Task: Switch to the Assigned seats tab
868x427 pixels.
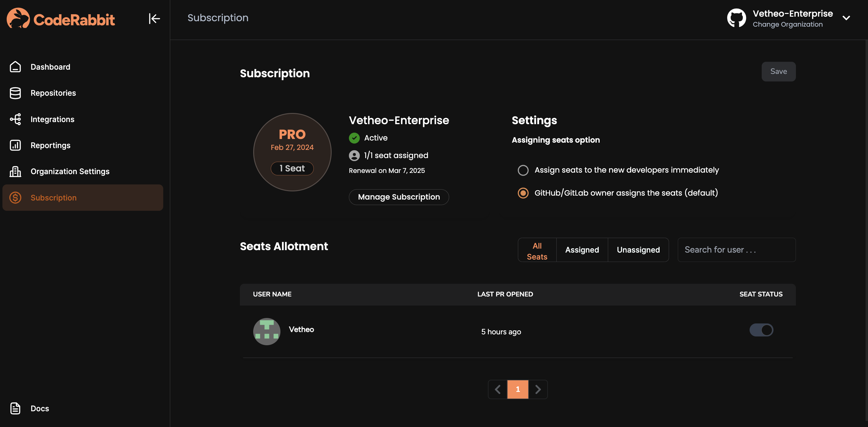Action: pos(582,250)
